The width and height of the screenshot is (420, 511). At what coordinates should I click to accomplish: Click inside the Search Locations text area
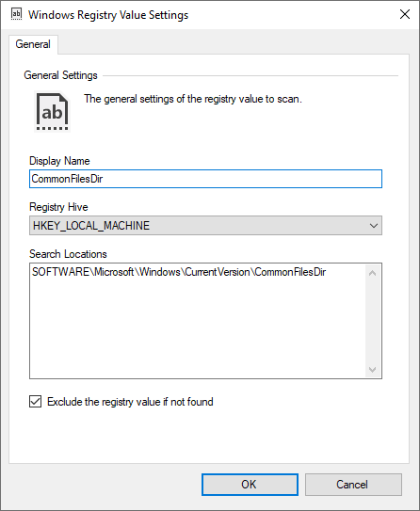(x=198, y=321)
